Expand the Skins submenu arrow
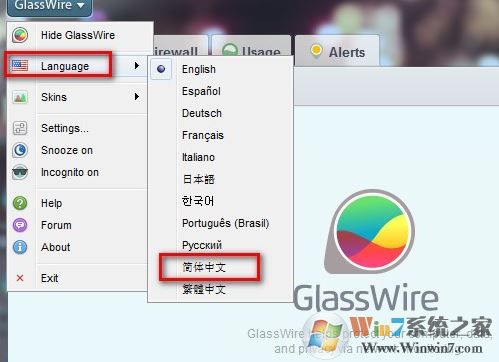The height and width of the screenshot is (362, 499). (137, 97)
